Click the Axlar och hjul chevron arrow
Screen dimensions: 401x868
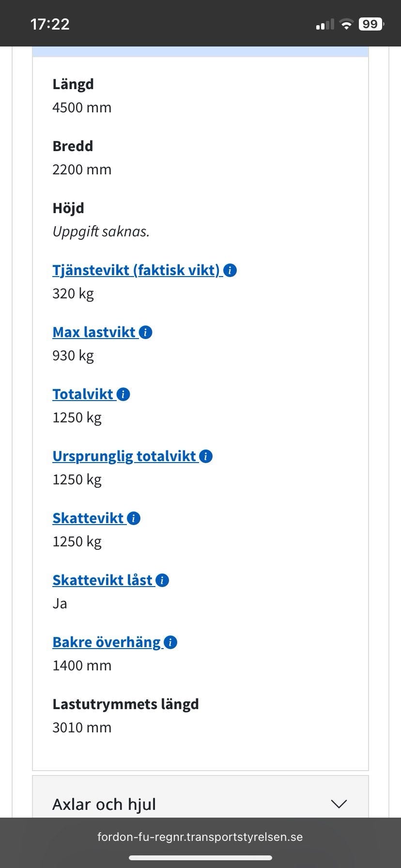coord(339,804)
